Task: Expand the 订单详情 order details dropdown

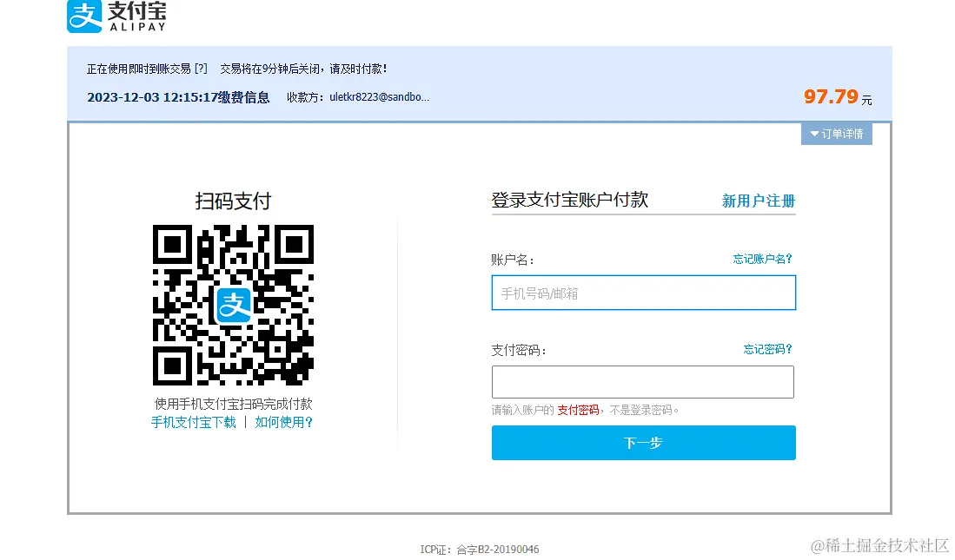Action: pyautogui.click(x=836, y=134)
